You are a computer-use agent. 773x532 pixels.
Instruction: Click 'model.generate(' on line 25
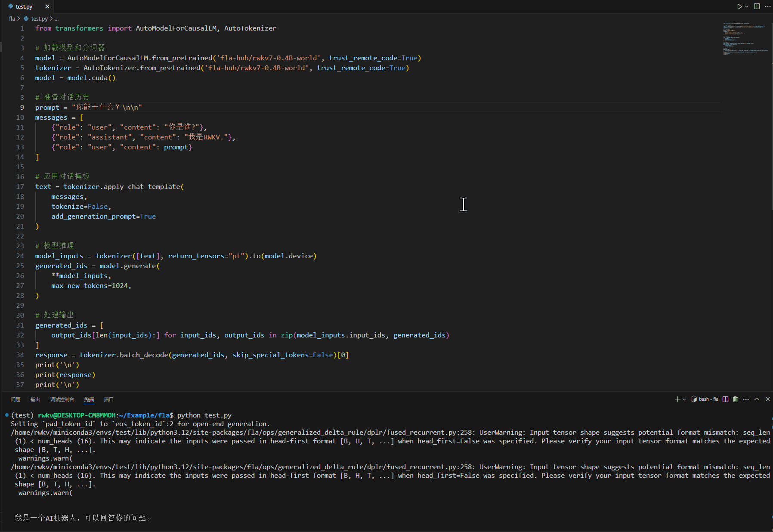pyautogui.click(x=130, y=266)
